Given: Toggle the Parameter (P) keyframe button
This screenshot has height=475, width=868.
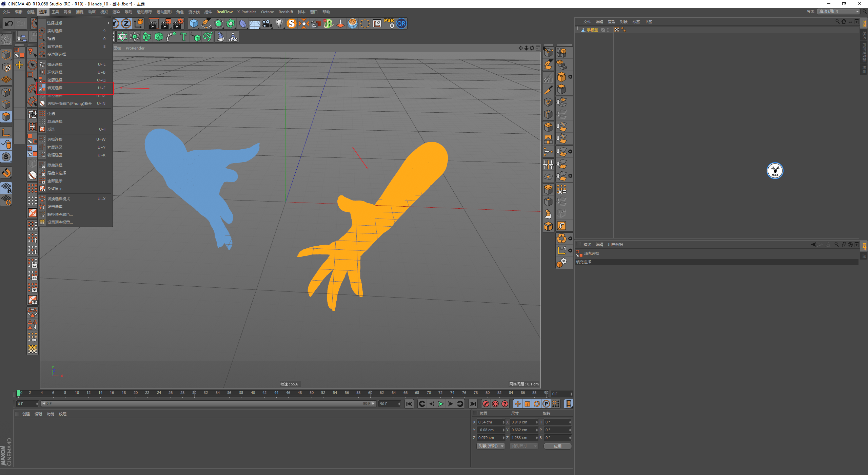Looking at the screenshot, I should [546, 404].
